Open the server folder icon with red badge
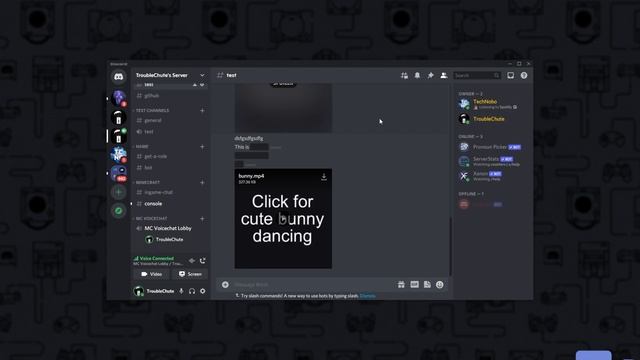 click(119, 173)
